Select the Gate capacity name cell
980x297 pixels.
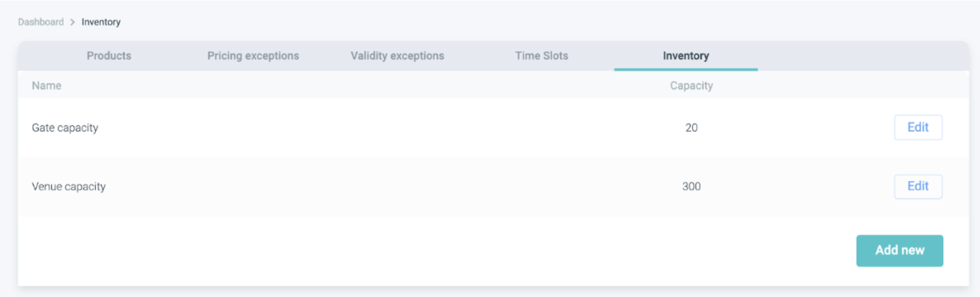tap(65, 128)
